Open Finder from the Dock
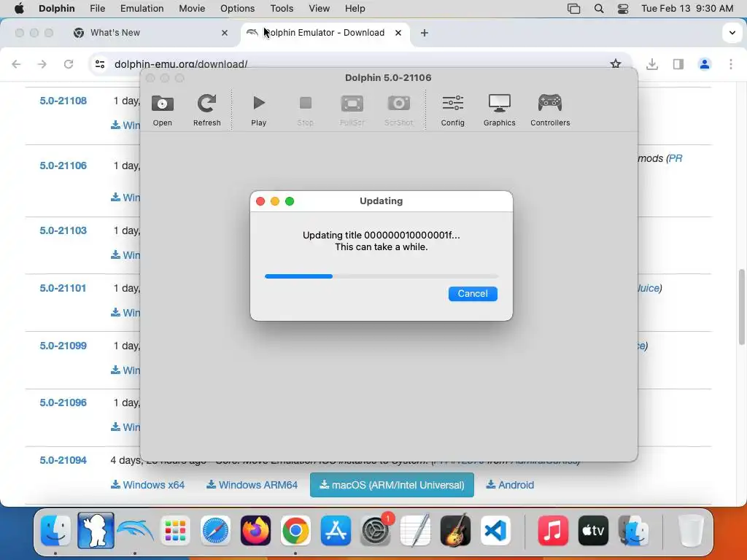The height and width of the screenshot is (560, 747). 55,531
